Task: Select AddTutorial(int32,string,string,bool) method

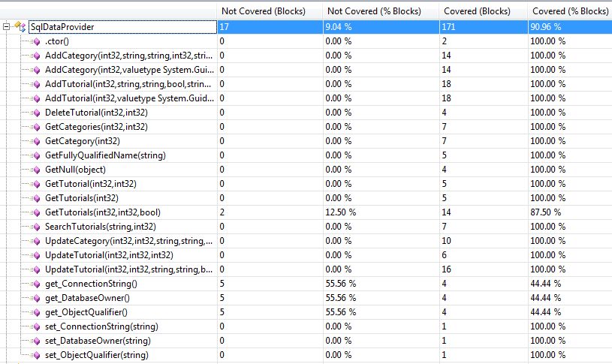Action: pyautogui.click(x=128, y=84)
